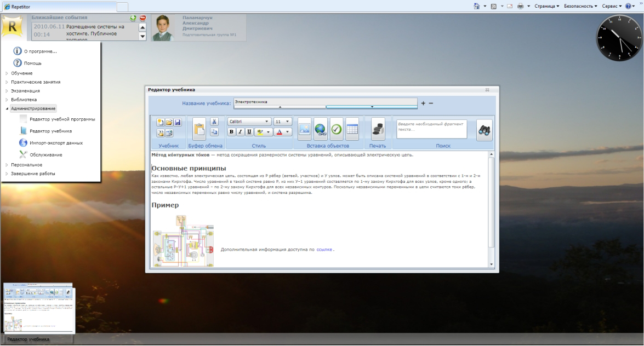Insert a hyperlink with the globe-chain icon

(x=321, y=129)
